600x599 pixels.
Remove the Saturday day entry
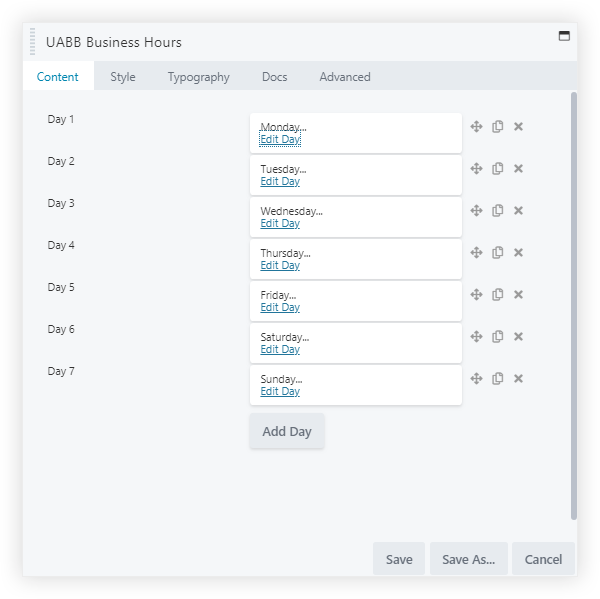[x=518, y=337]
